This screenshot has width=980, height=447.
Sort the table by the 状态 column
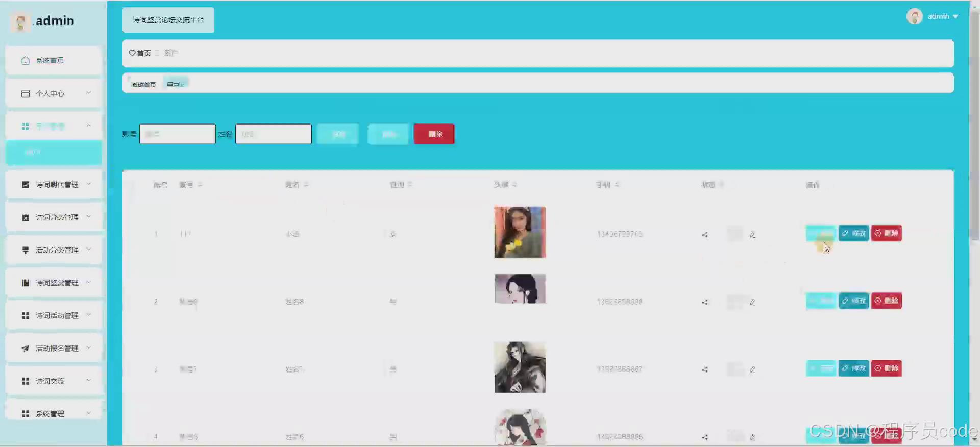(x=721, y=185)
